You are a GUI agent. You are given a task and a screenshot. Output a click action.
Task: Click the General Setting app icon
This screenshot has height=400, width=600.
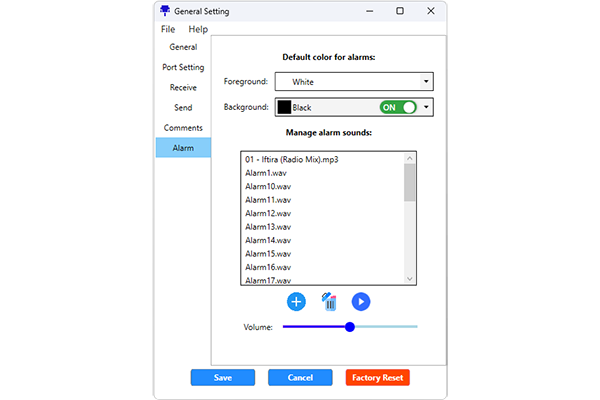(x=165, y=11)
